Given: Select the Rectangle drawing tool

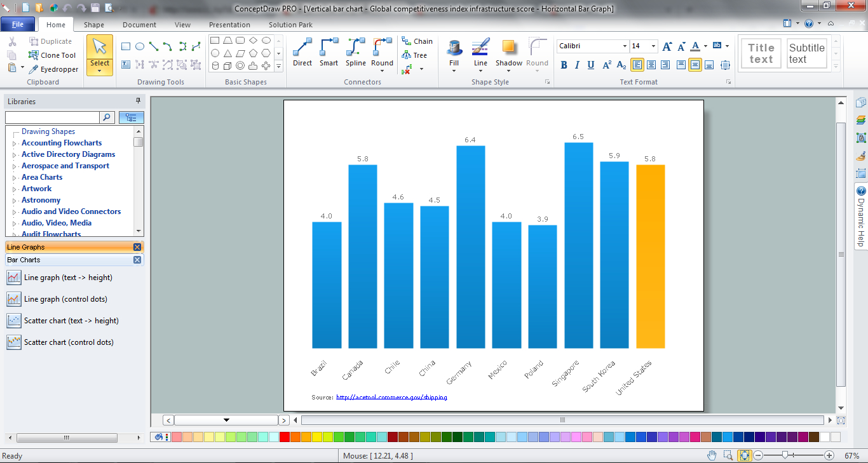Looking at the screenshot, I should [126, 46].
